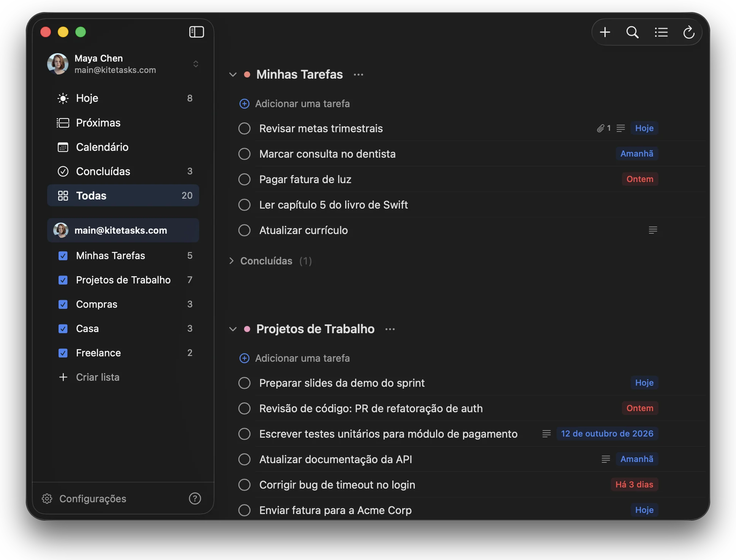Image resolution: width=736 pixels, height=560 pixels.
Task: Click the 12 de outubro de 2026 date tag
Action: click(x=607, y=433)
